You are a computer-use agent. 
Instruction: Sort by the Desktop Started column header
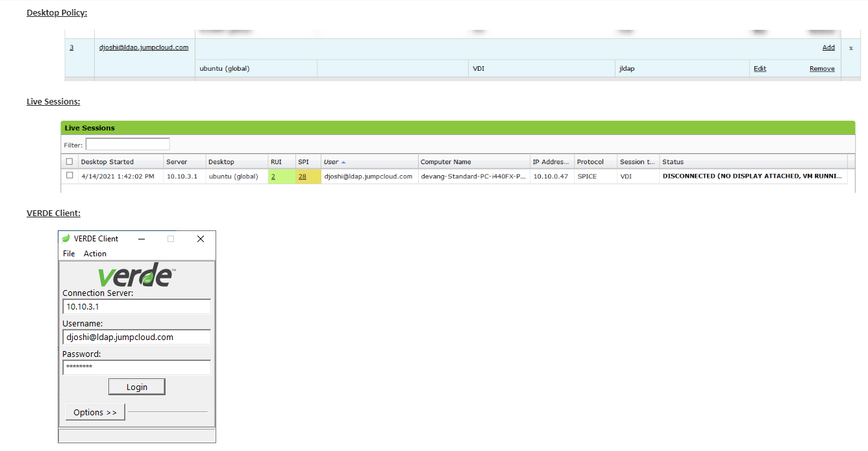[120, 162]
